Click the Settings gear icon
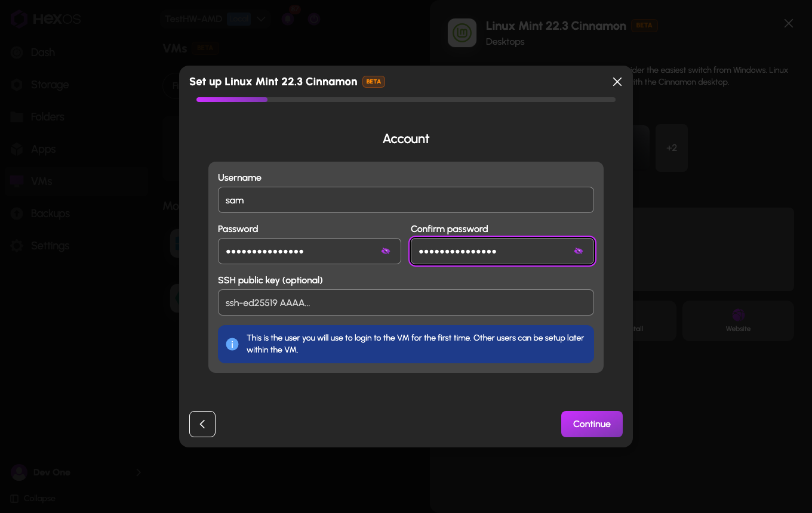This screenshot has height=513, width=812. [x=17, y=246]
